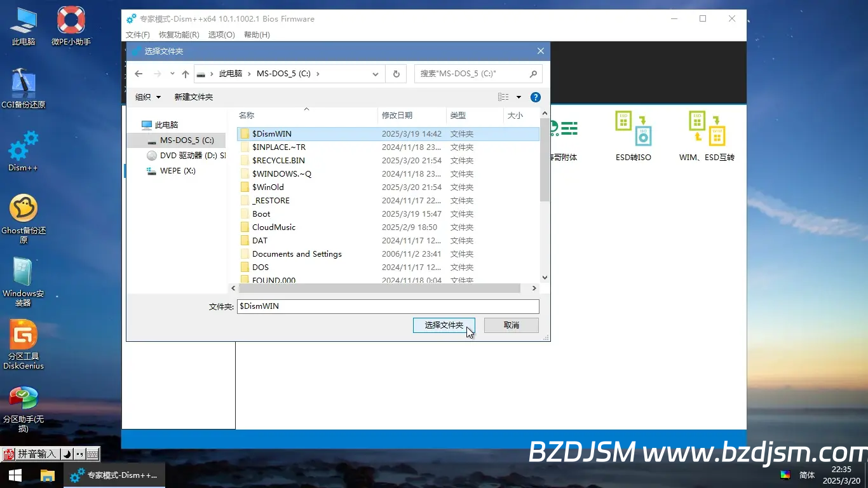
Task: Open 选项(O) menu in Dism++
Action: click(221, 35)
